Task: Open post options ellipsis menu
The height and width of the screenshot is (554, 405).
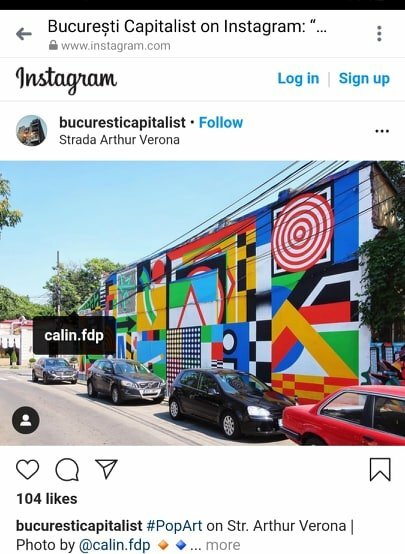Action: click(382, 131)
